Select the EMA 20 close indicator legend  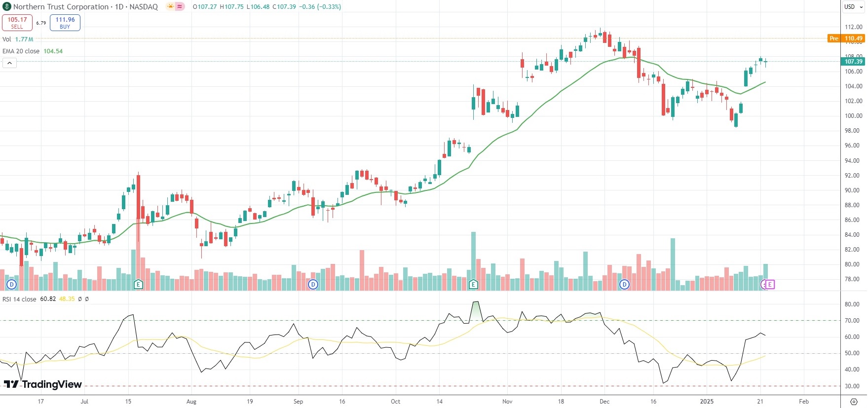21,51
